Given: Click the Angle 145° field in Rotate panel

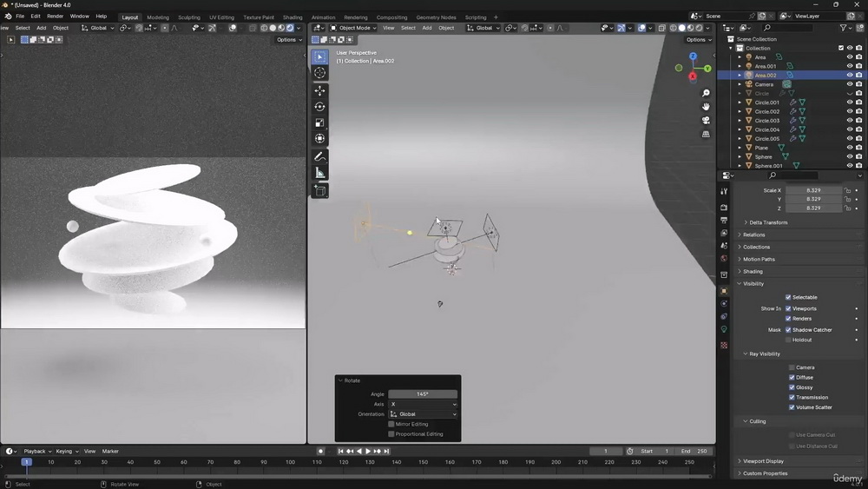Looking at the screenshot, I should pos(423,394).
